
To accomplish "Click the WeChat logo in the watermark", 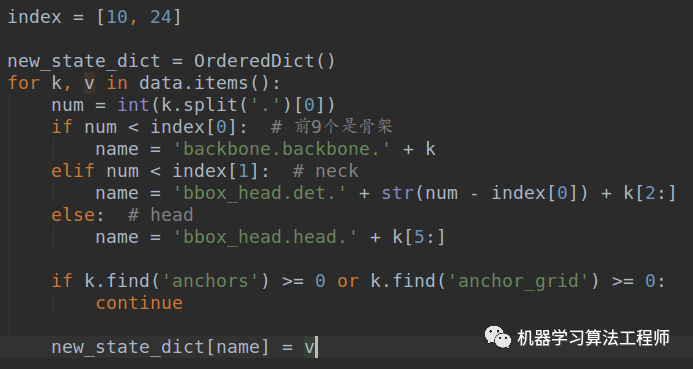I will [498, 337].
